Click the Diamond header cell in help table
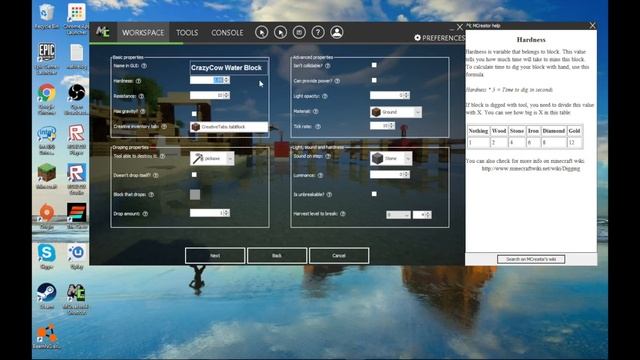Screen dimensions: 640x360 (553, 131)
